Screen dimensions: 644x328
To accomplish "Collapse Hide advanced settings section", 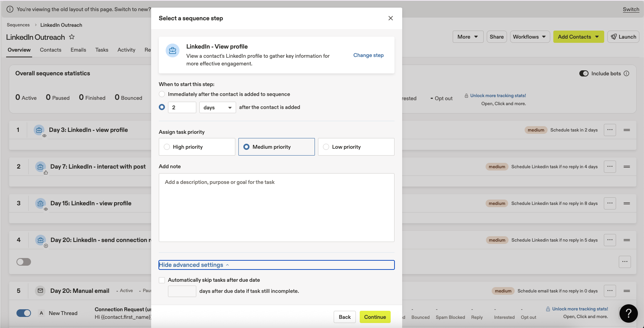I will [x=194, y=265].
